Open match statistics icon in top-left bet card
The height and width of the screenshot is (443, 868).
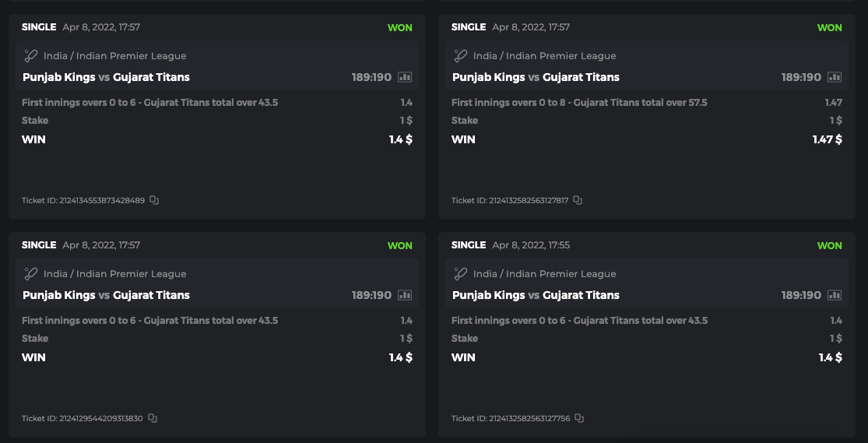click(x=405, y=77)
